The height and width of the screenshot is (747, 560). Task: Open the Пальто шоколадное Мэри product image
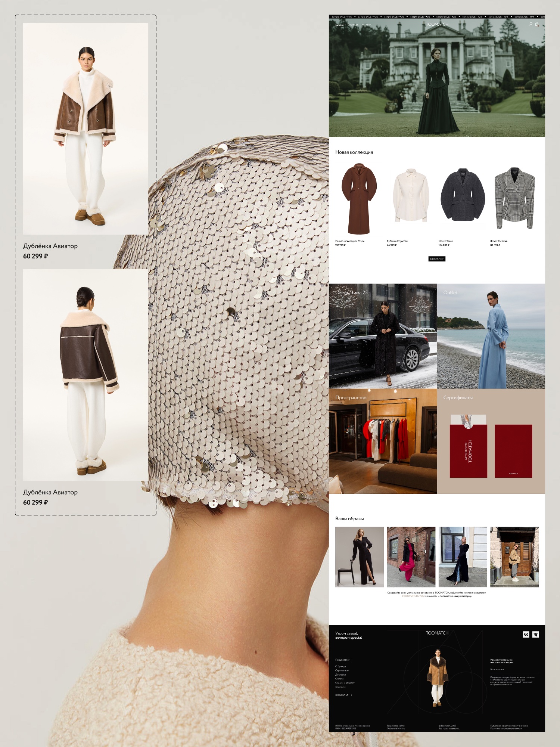[x=359, y=199]
